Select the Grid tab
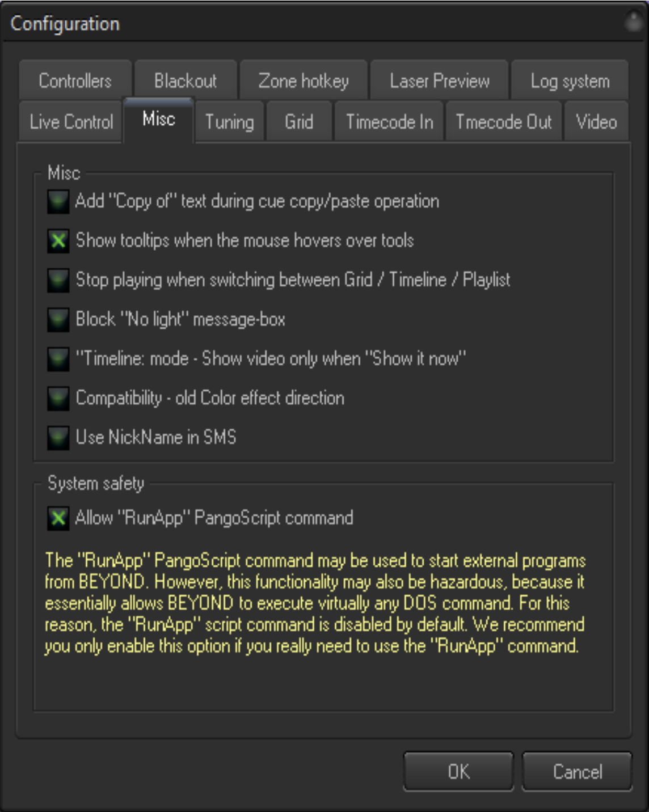Viewport: 649px width, 812px height. pyautogui.click(x=299, y=121)
